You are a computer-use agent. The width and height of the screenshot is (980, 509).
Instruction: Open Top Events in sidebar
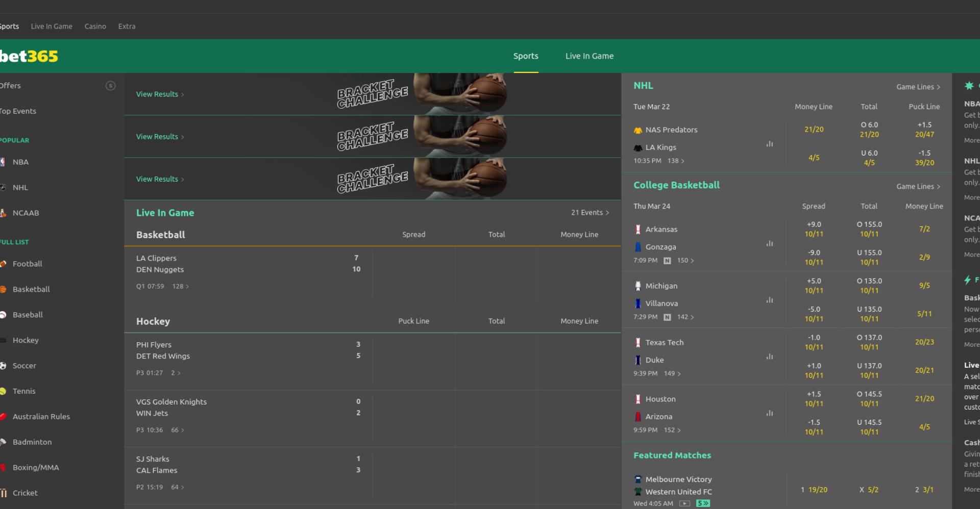tap(18, 111)
